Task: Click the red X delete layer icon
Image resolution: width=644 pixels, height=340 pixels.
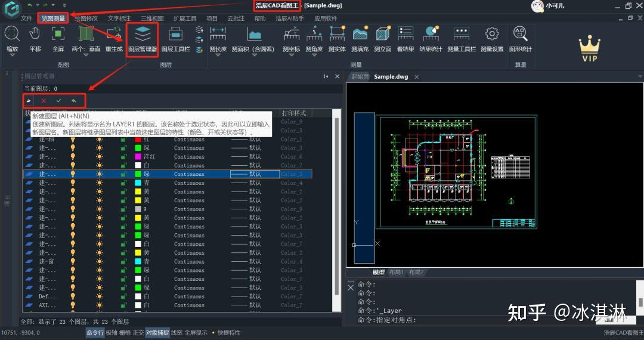Action: (44, 101)
